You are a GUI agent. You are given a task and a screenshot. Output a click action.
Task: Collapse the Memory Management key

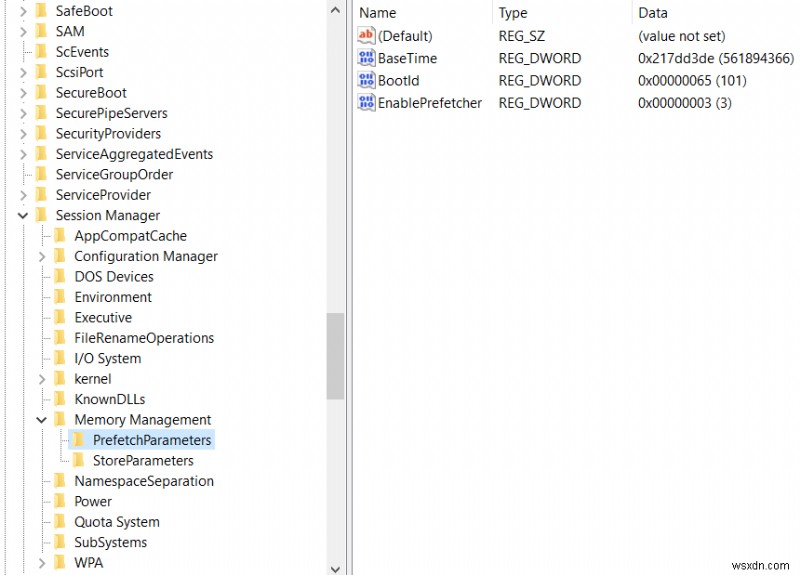pos(41,420)
